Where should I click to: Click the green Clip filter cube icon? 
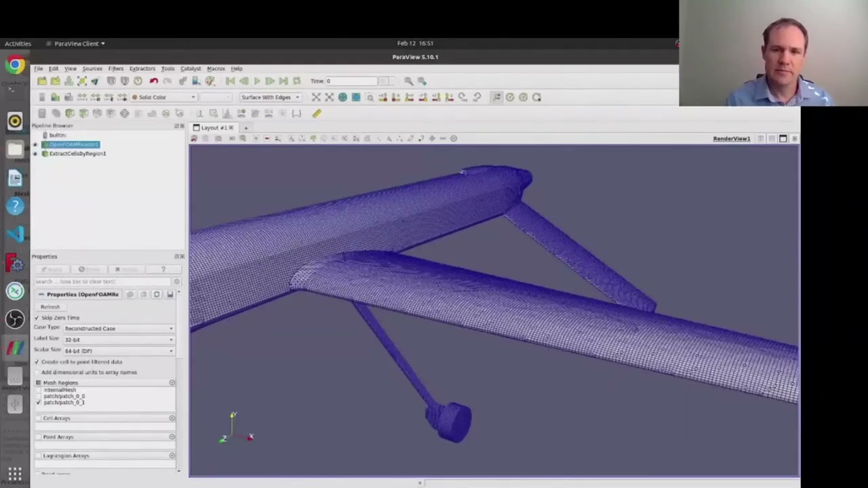[x=70, y=113]
